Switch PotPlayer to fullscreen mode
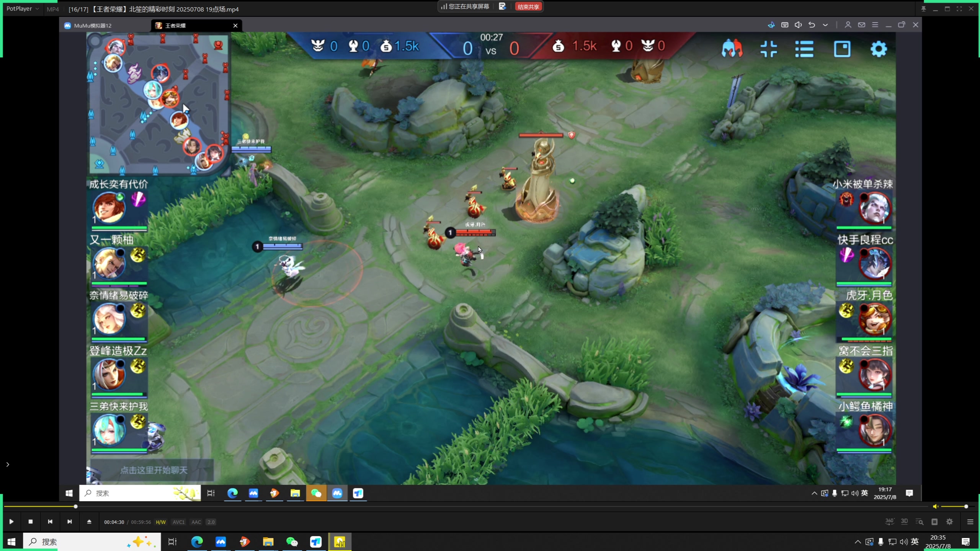 coord(959,9)
